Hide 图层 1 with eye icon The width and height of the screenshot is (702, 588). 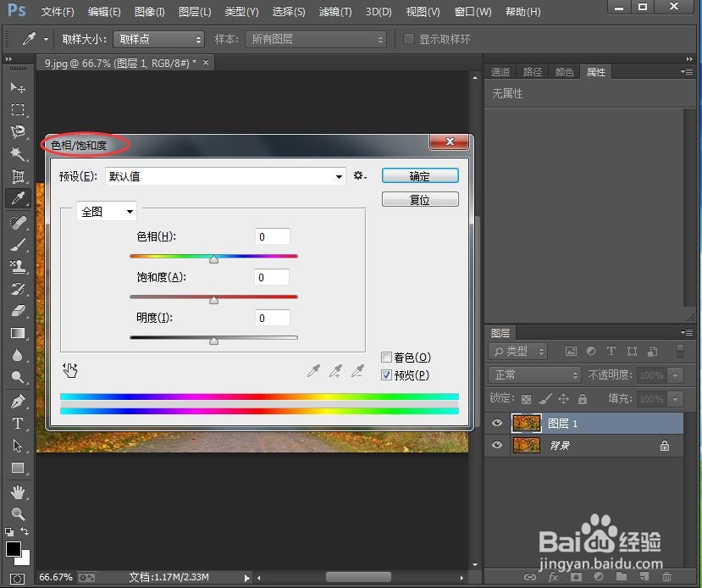coord(497,423)
